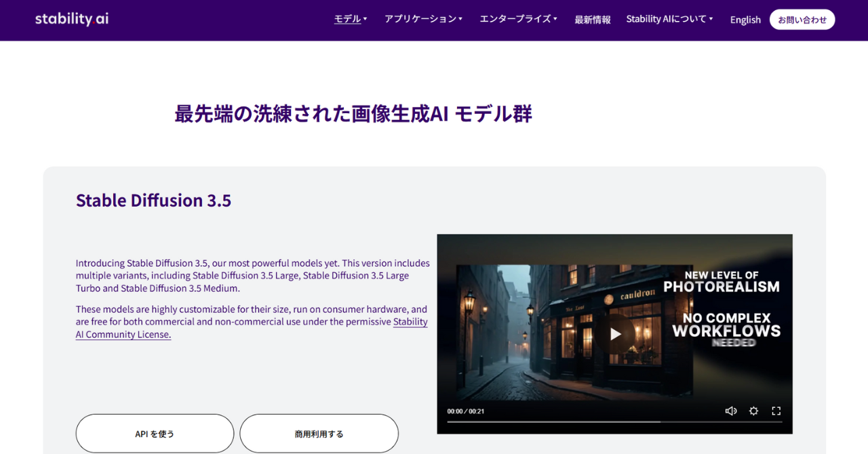
Task: Select the 商用利用する button
Action: [319, 434]
